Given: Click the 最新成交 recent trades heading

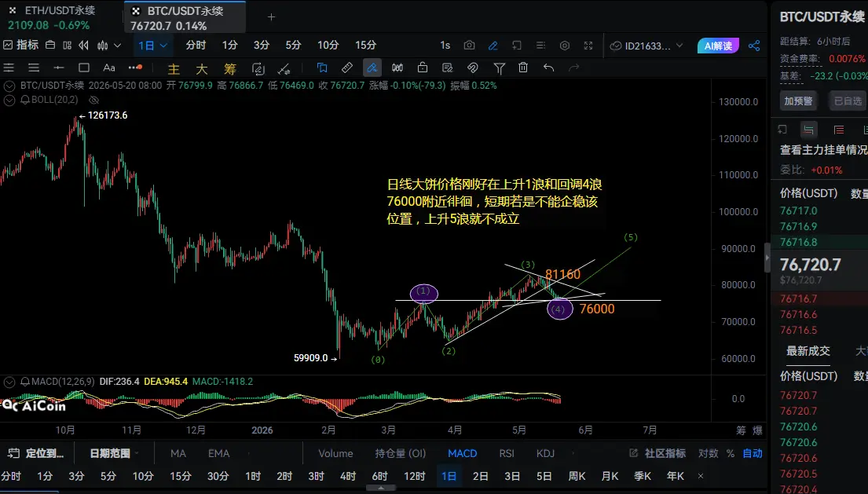Looking at the screenshot, I should (808, 351).
